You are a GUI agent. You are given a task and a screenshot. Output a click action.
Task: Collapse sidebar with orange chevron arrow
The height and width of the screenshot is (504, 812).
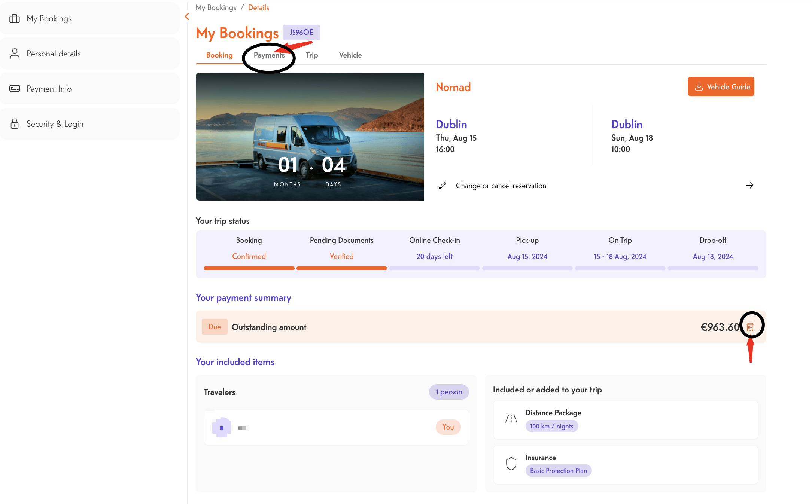187,16
